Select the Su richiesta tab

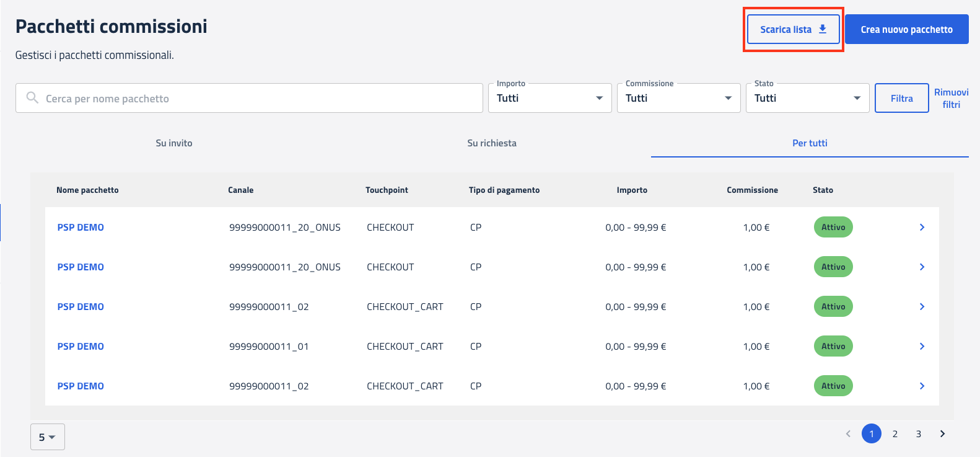[491, 143]
